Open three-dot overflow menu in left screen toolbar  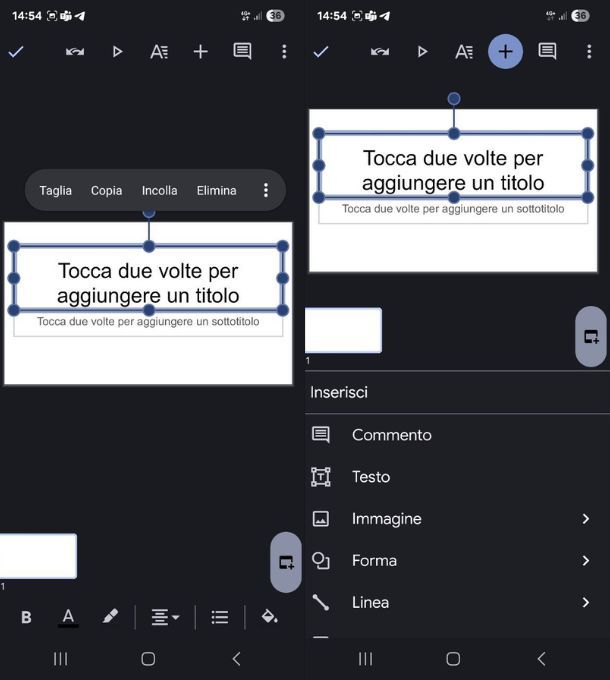point(284,52)
